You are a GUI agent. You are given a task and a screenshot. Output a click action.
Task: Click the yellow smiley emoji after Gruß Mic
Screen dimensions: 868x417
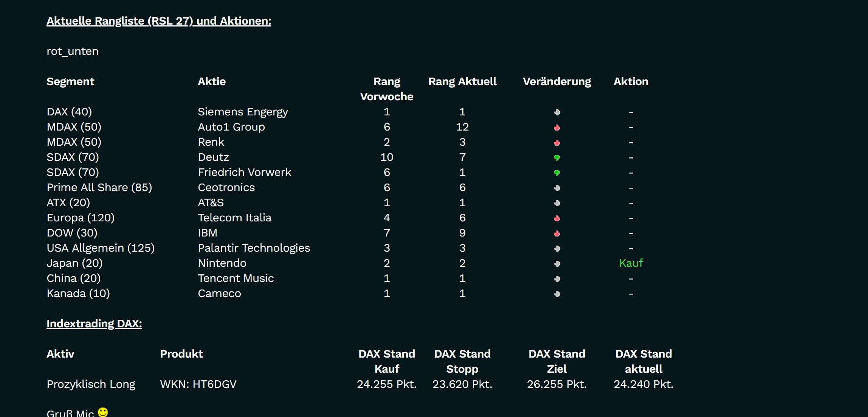point(103,412)
